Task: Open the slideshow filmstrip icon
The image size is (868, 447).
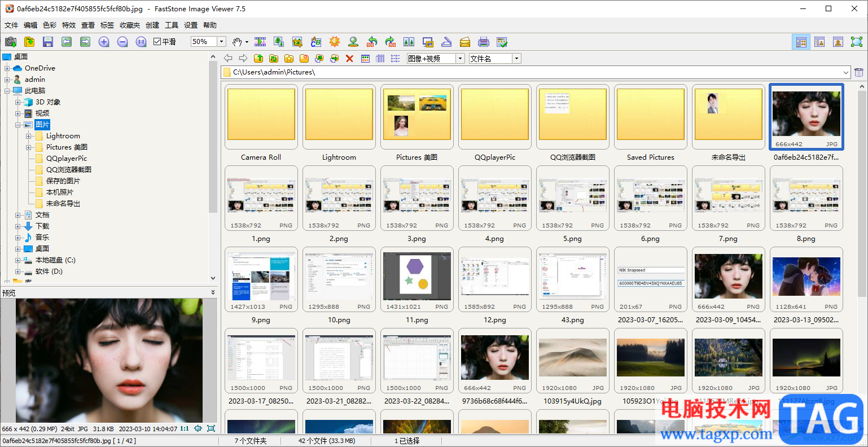Action: pyautogui.click(x=260, y=42)
